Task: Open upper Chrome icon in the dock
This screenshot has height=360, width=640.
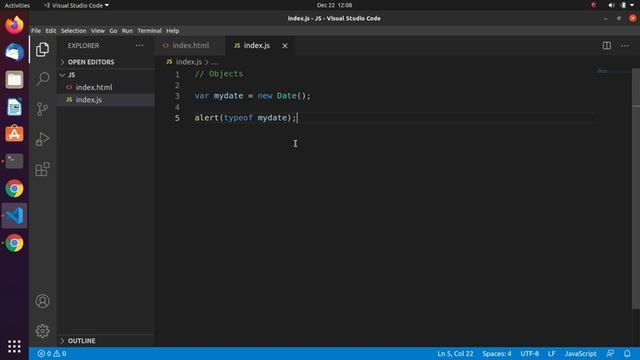Action: pos(14,189)
